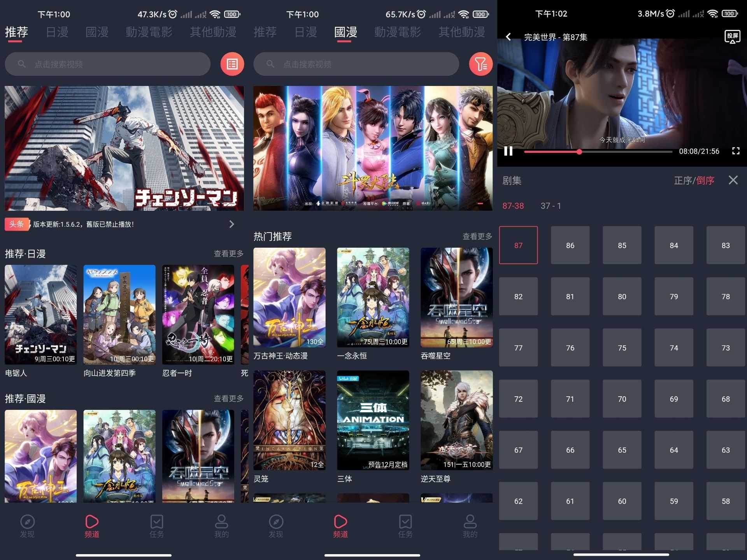Select the 其他動漫 tab on middle screen
Image resolution: width=747 pixels, height=560 pixels.
coord(462,32)
